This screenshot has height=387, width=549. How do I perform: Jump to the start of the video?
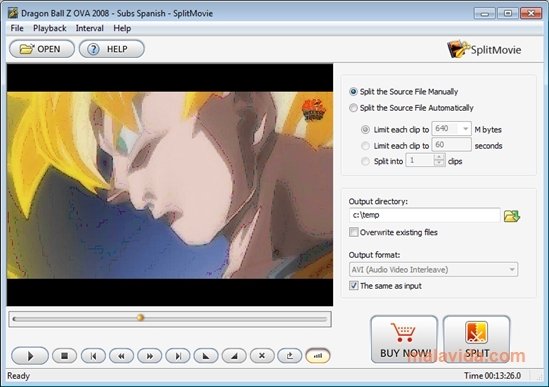click(93, 356)
